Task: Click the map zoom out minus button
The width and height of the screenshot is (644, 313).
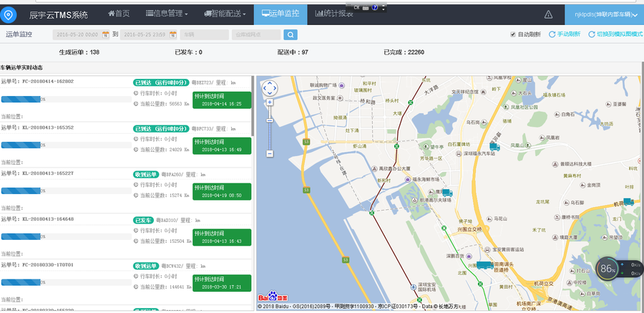Action: 270,153
